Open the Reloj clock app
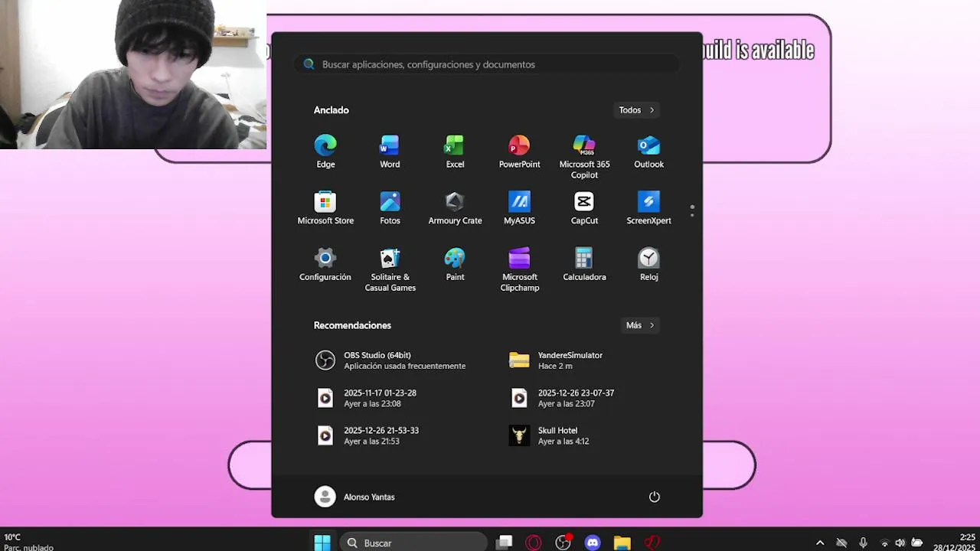 (648, 265)
